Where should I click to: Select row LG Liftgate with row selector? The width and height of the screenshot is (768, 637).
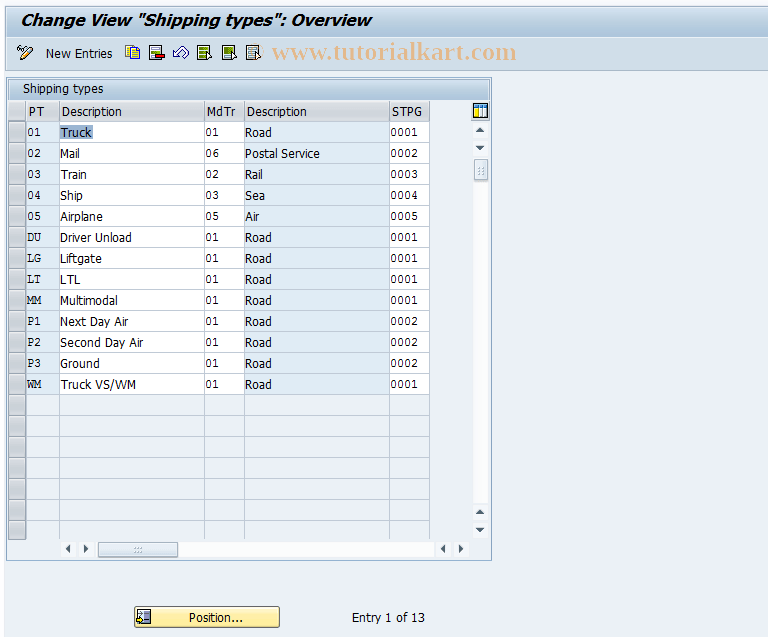tap(17, 259)
